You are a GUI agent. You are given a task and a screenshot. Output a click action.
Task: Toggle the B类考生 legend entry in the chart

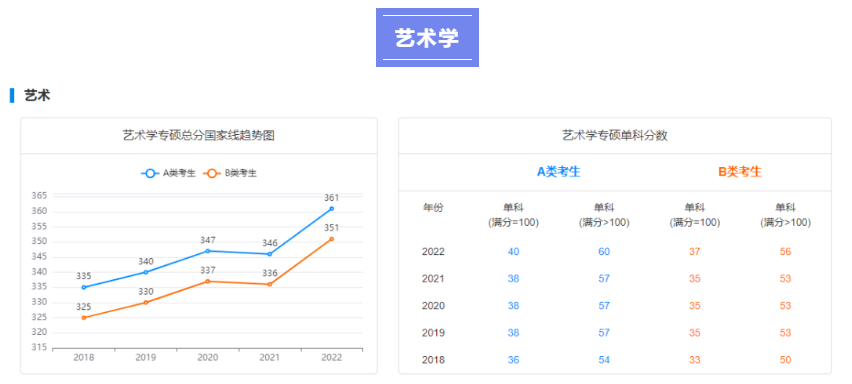(230, 173)
